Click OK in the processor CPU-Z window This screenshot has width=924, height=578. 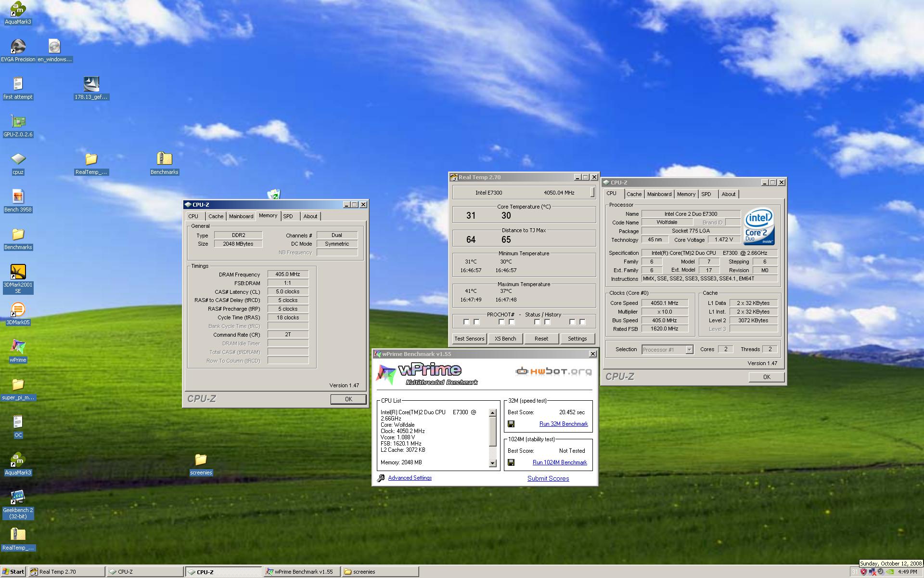(x=767, y=377)
